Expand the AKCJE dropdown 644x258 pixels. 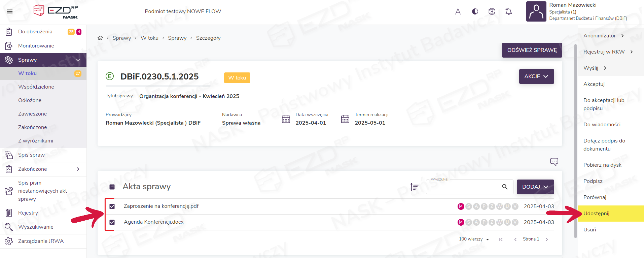coord(536,76)
